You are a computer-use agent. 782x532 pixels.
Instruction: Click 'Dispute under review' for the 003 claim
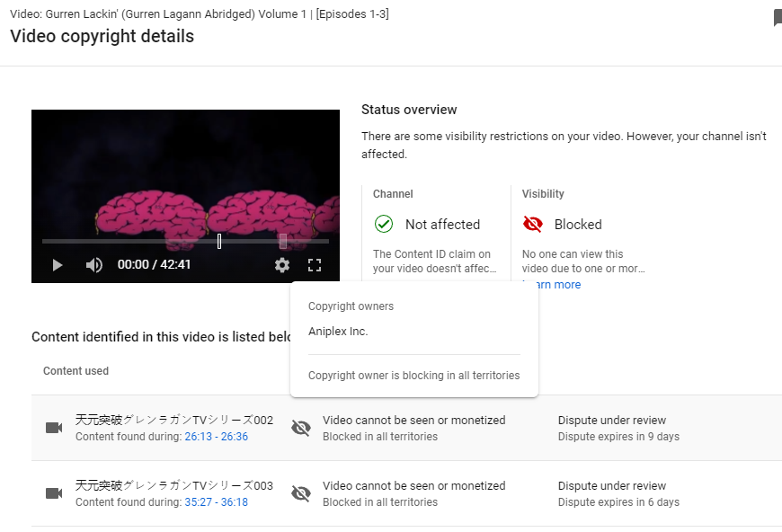click(x=612, y=485)
